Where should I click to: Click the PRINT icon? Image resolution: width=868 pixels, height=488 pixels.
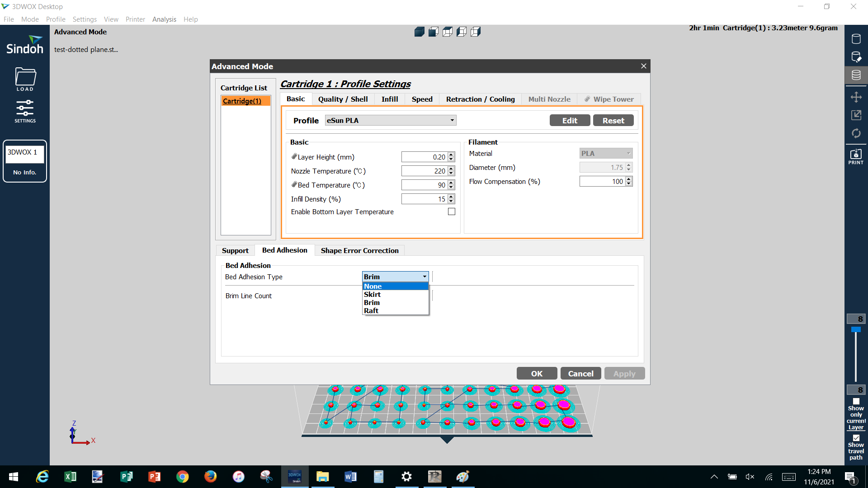856,156
